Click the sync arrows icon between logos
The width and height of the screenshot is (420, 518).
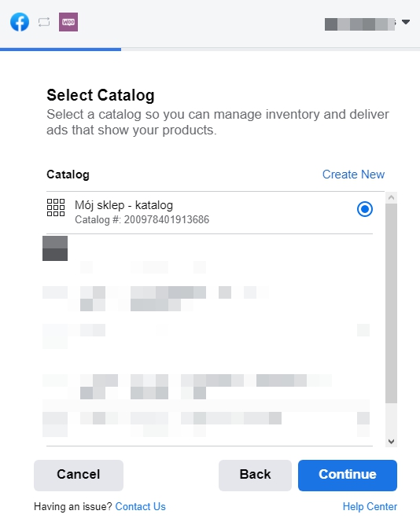click(44, 22)
